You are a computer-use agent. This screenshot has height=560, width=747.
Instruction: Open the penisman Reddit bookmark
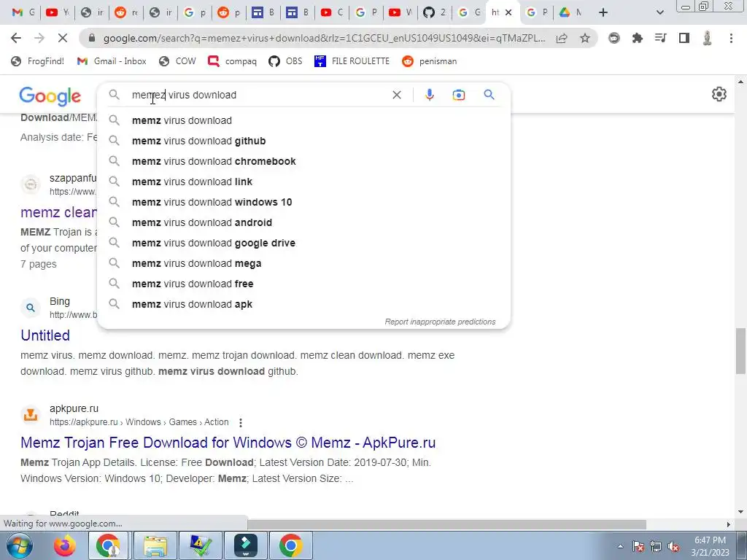point(429,61)
